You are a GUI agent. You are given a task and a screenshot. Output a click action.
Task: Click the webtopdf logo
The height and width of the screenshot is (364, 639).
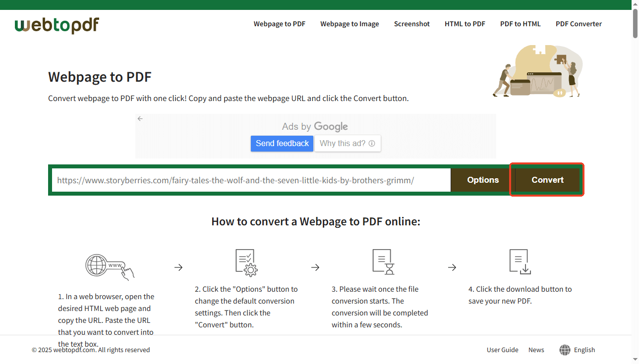tap(57, 25)
